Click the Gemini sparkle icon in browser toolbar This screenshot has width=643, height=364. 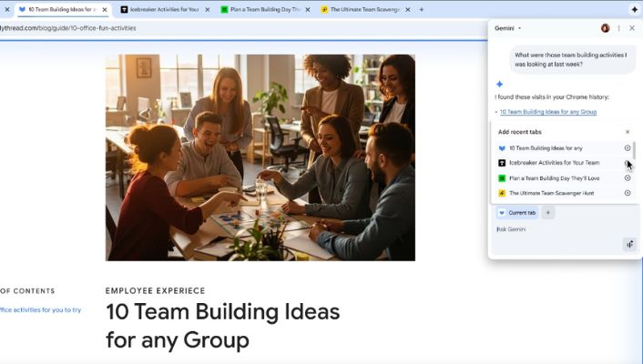(x=634, y=9)
